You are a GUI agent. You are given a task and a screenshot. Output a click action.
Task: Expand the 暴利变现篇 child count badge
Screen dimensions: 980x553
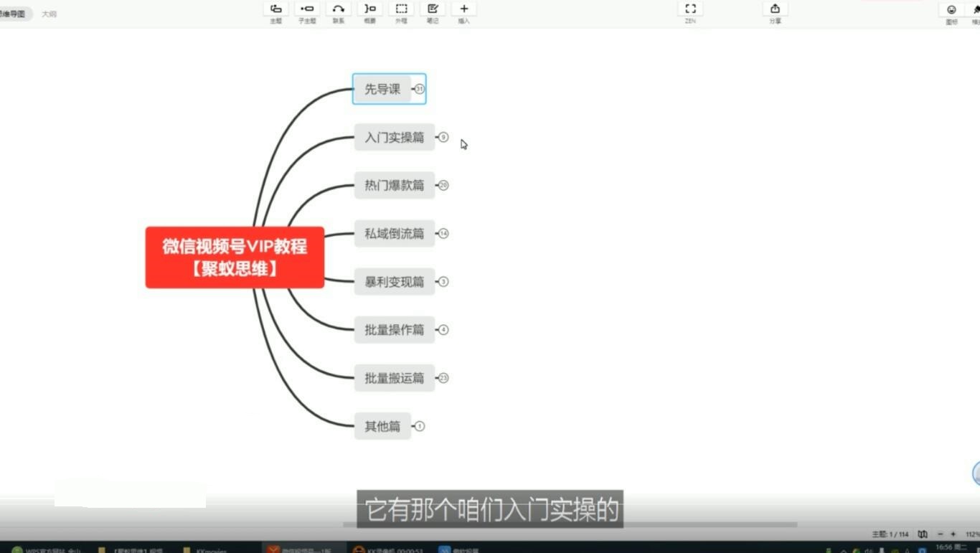coord(443,281)
